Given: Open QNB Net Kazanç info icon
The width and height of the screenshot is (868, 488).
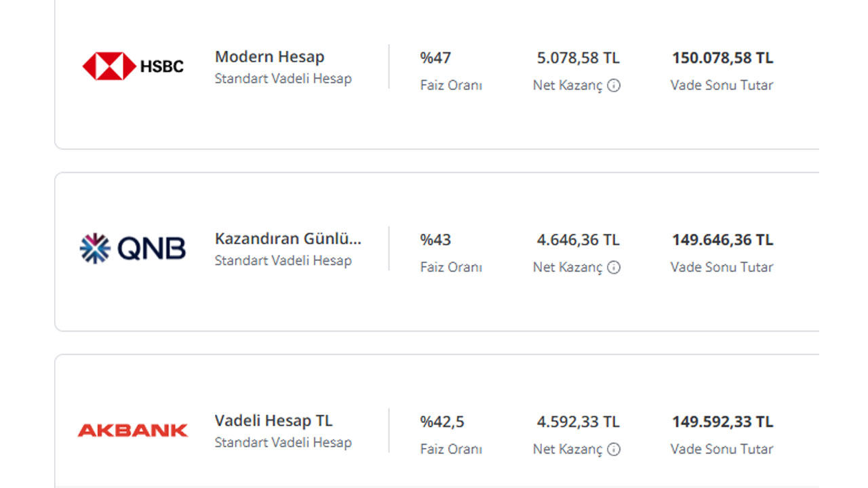Looking at the screenshot, I should 614,268.
